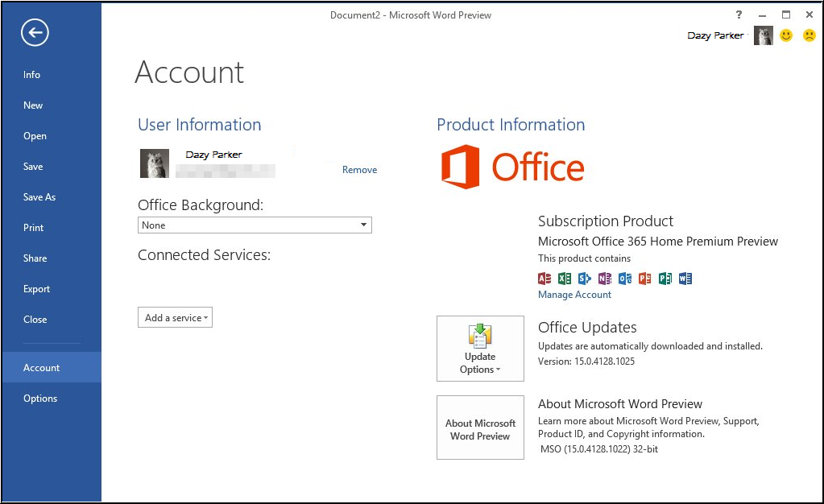Click the teal Publisher product icon

[x=665, y=278]
